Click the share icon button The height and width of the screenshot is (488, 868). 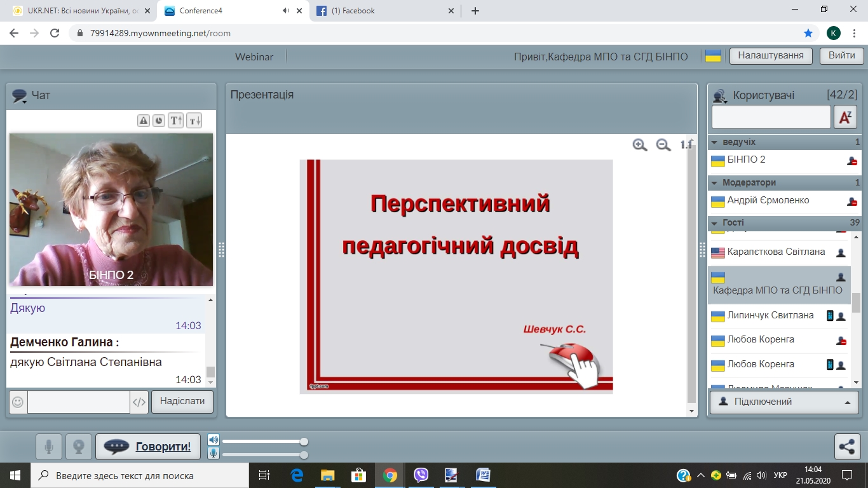(x=847, y=447)
